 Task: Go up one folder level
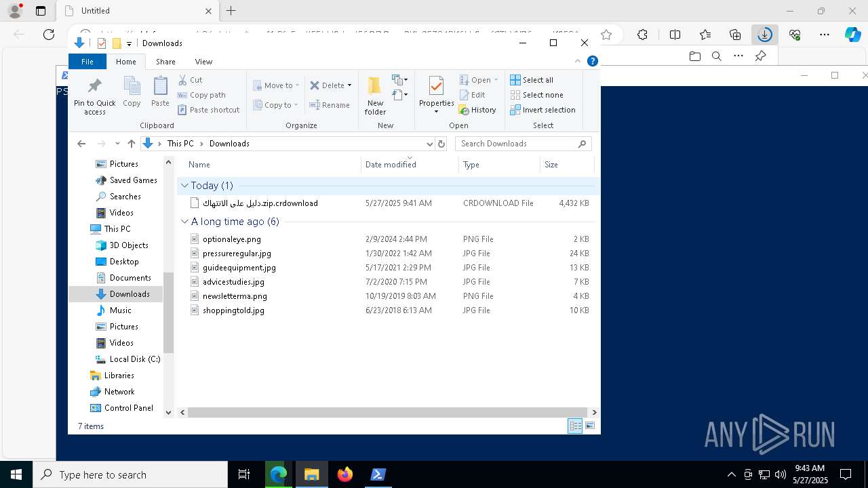pos(132,144)
